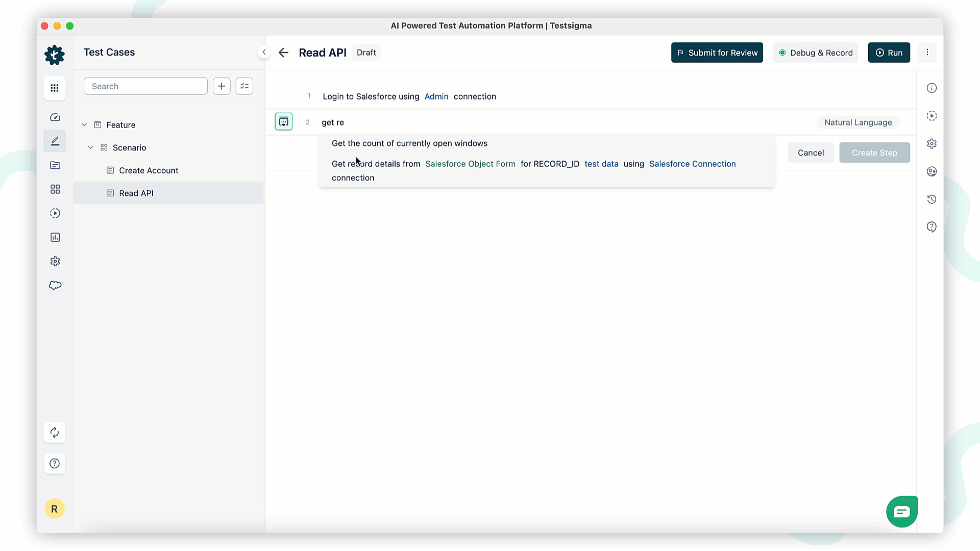Run the test case

click(889, 53)
